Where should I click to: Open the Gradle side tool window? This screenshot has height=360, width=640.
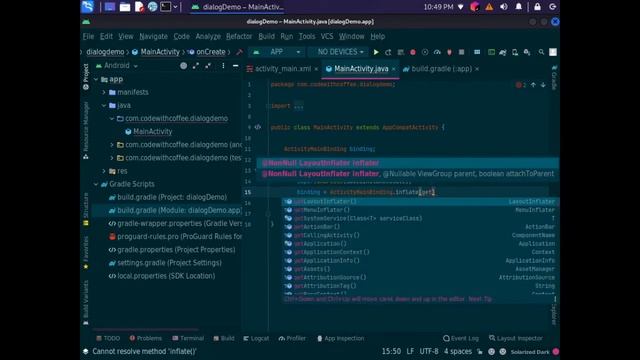pyautogui.click(x=554, y=78)
